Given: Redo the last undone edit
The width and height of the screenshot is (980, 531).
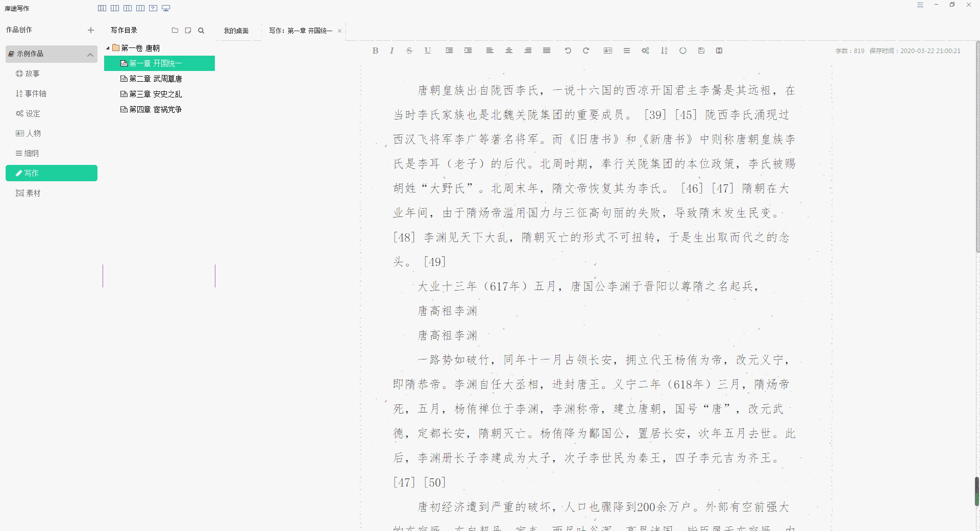Looking at the screenshot, I should coord(586,51).
